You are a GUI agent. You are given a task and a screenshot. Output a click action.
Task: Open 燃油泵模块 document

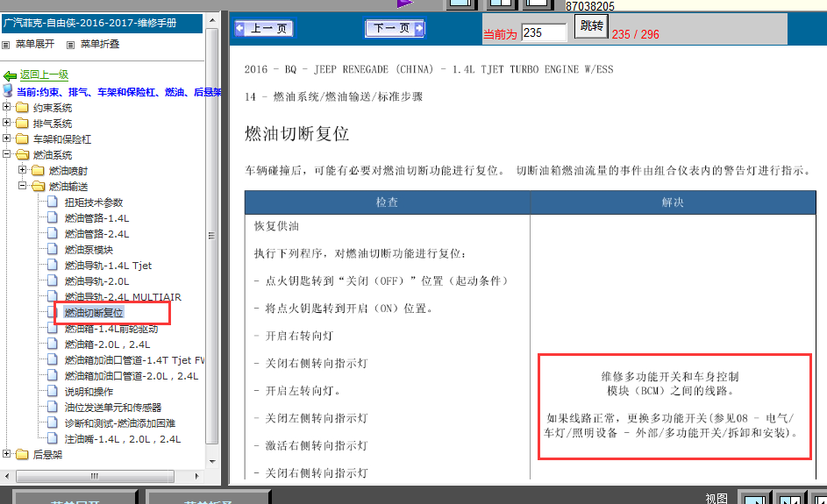(89, 250)
